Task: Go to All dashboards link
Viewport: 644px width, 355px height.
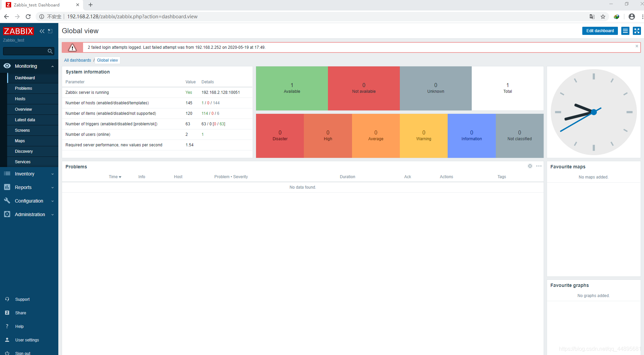Action: tap(78, 60)
